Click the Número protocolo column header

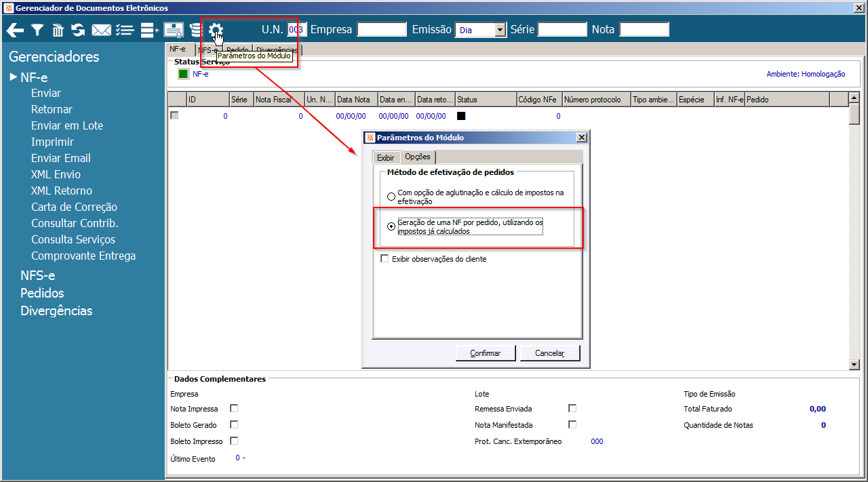[596, 100]
